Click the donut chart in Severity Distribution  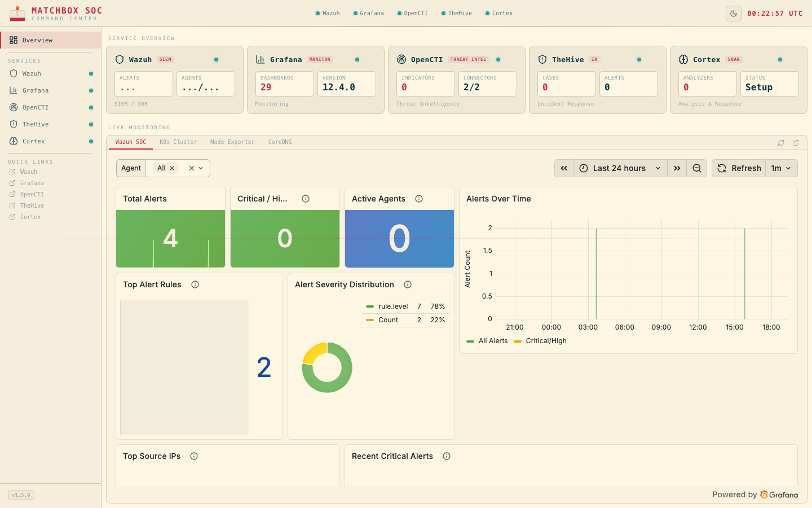click(x=327, y=367)
